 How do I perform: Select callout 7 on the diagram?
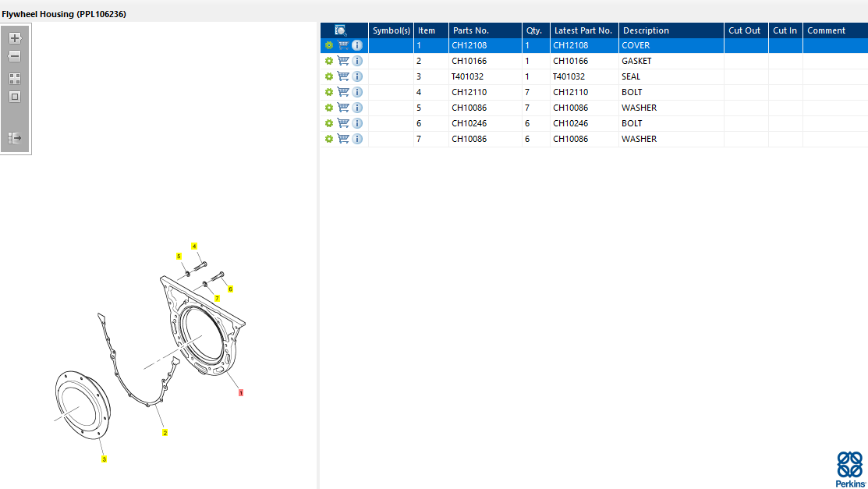tap(217, 298)
